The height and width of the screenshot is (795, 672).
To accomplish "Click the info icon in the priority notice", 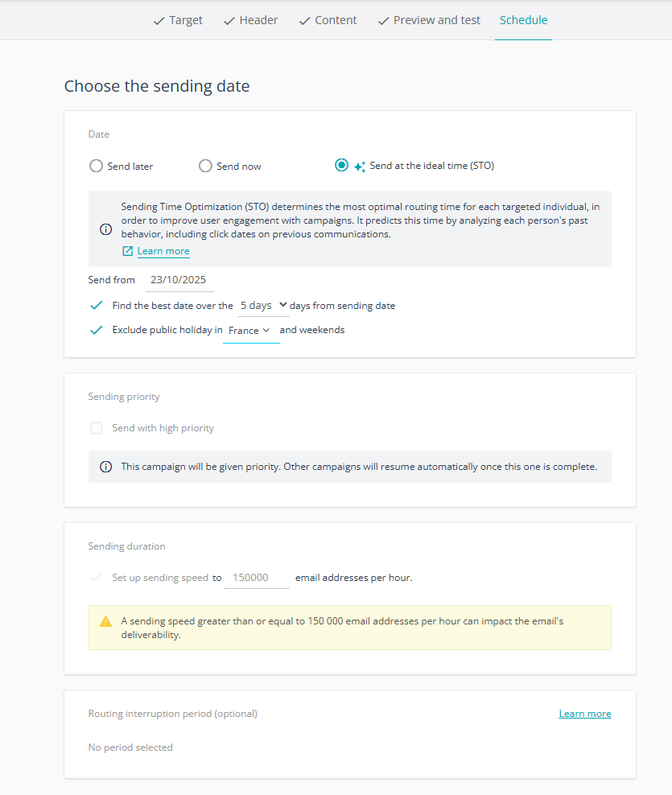I will (105, 467).
